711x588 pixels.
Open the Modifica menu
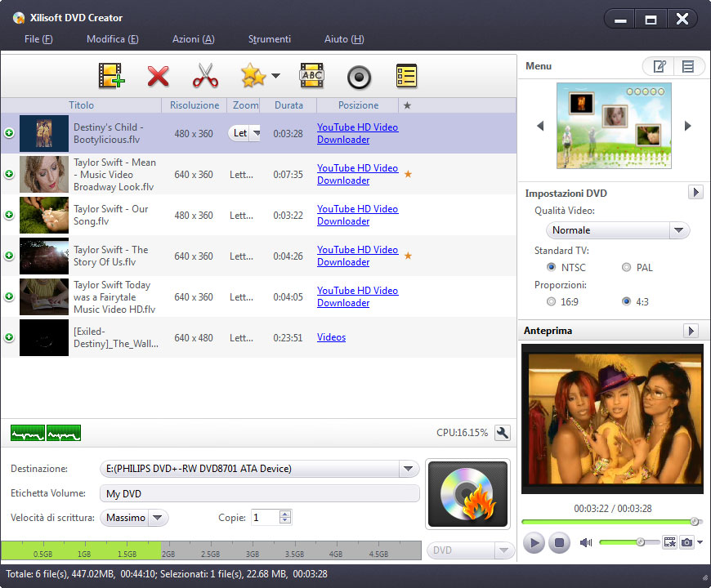point(113,39)
